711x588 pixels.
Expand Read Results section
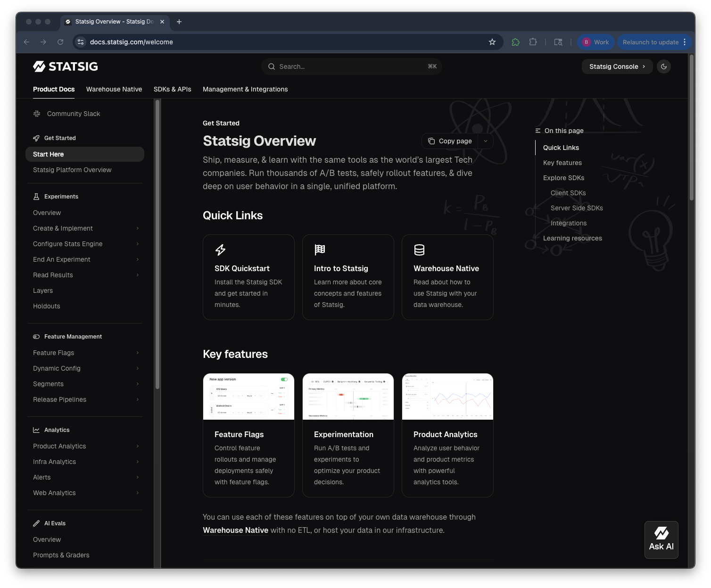coord(138,275)
